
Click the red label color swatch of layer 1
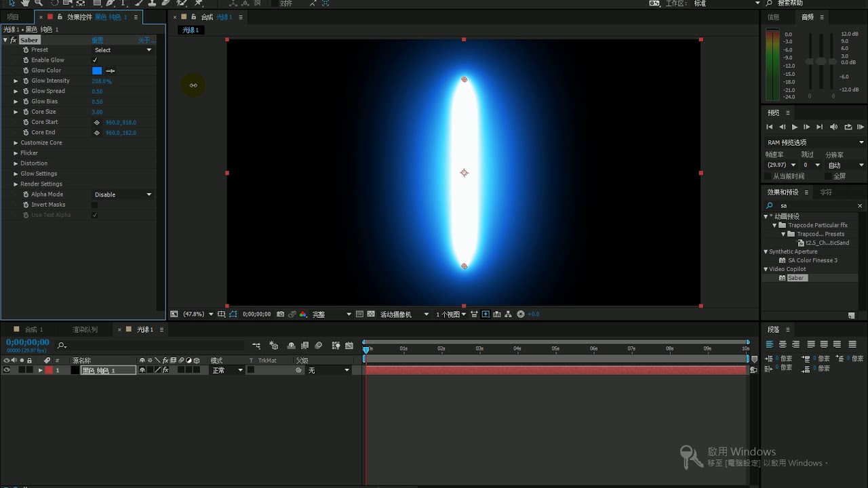(x=49, y=371)
